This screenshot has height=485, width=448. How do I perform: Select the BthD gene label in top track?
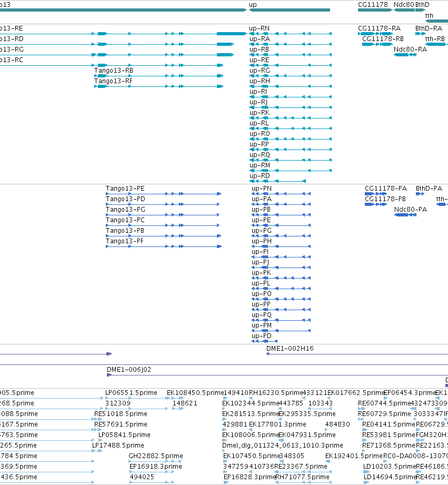422,5
